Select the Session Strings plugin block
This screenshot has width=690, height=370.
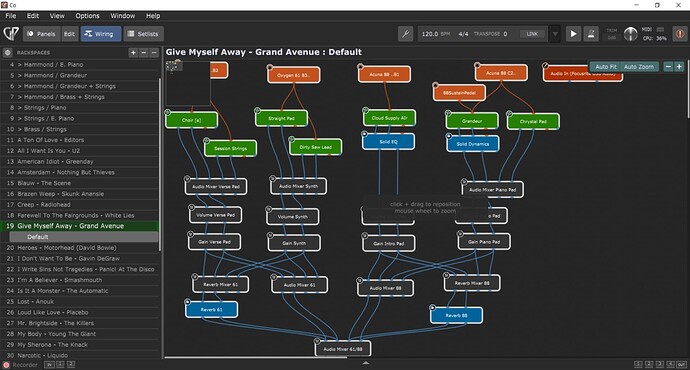[230, 148]
